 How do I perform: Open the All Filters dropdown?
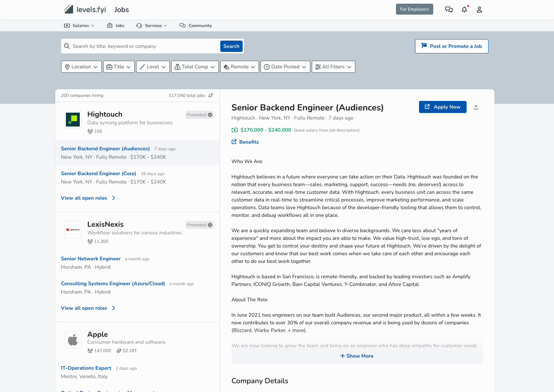[333, 67]
